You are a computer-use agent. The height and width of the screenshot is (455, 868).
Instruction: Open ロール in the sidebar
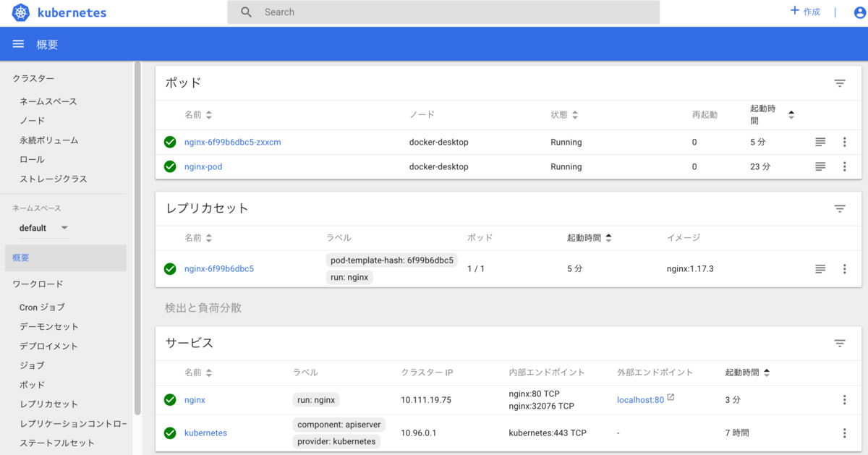[32, 160]
